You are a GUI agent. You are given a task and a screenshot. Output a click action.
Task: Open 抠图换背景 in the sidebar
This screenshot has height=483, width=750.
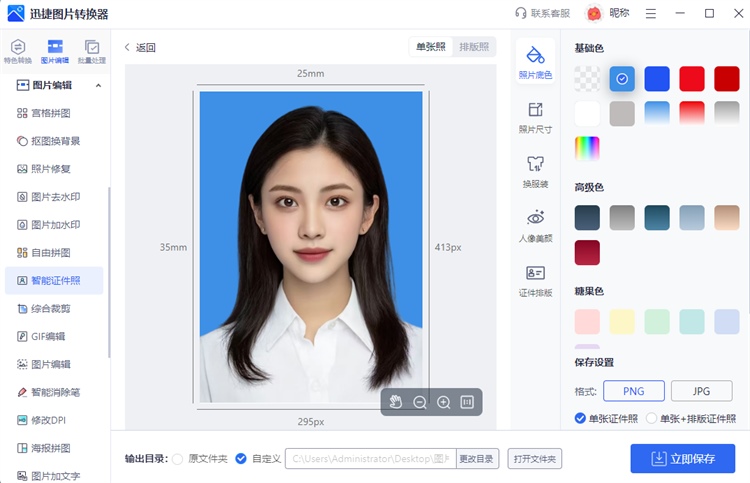pos(54,141)
